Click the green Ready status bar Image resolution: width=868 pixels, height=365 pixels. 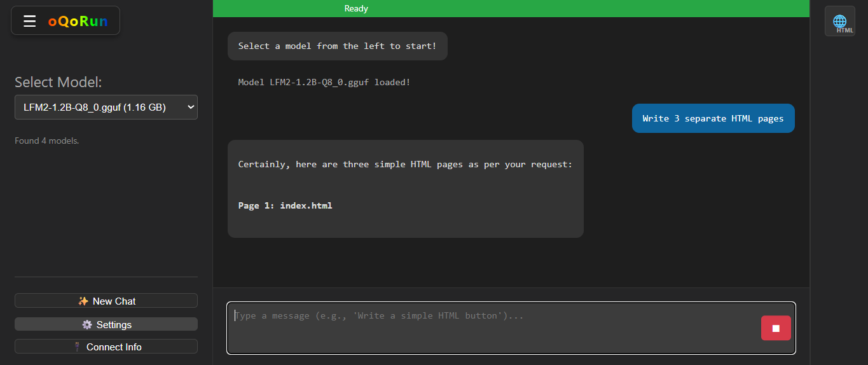[511, 8]
